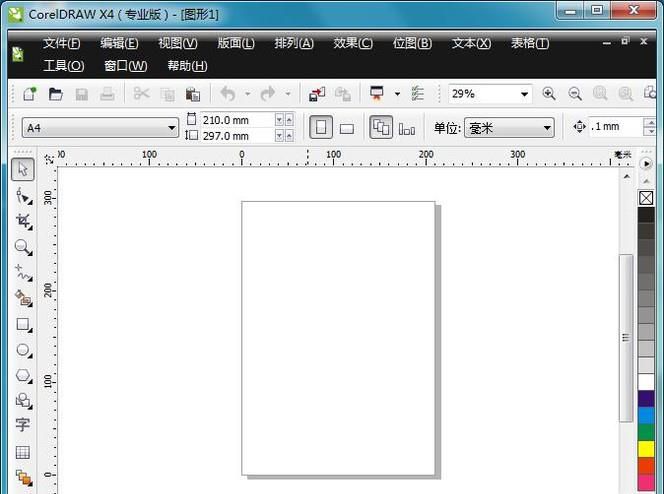Activate the Zoom tool in toolbox

pos(23,247)
